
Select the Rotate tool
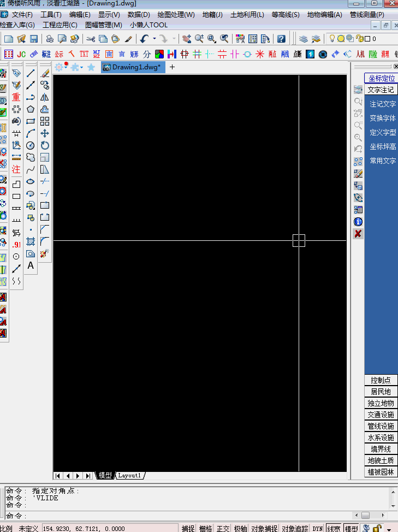pos(45,145)
